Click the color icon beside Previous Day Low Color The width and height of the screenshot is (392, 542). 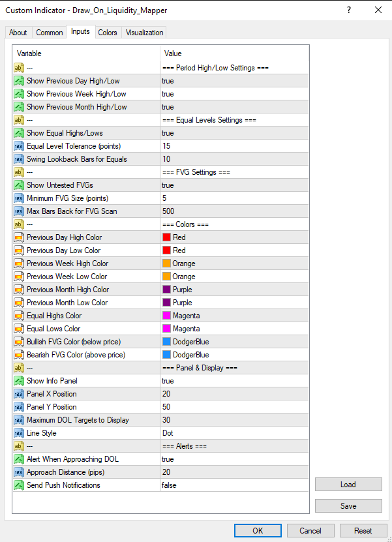click(x=19, y=250)
